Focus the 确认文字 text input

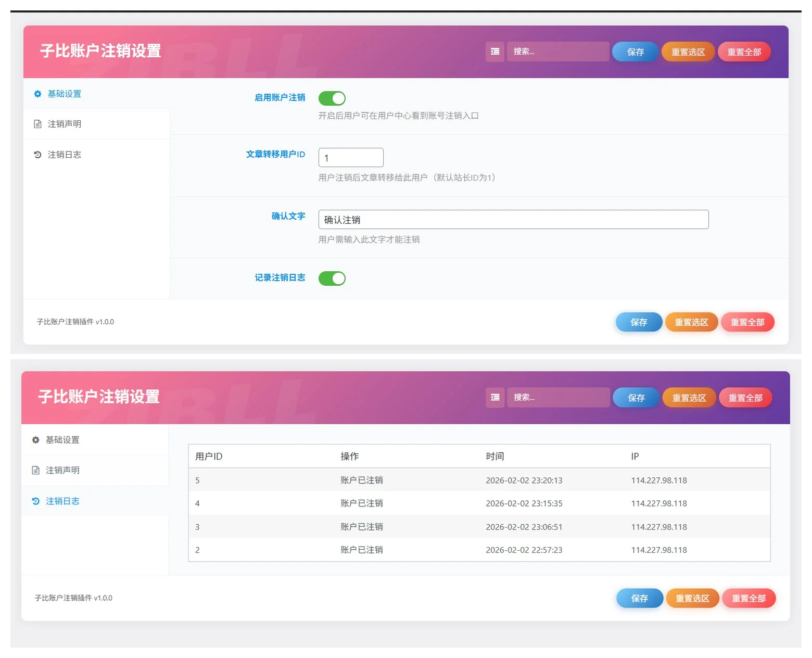click(513, 220)
